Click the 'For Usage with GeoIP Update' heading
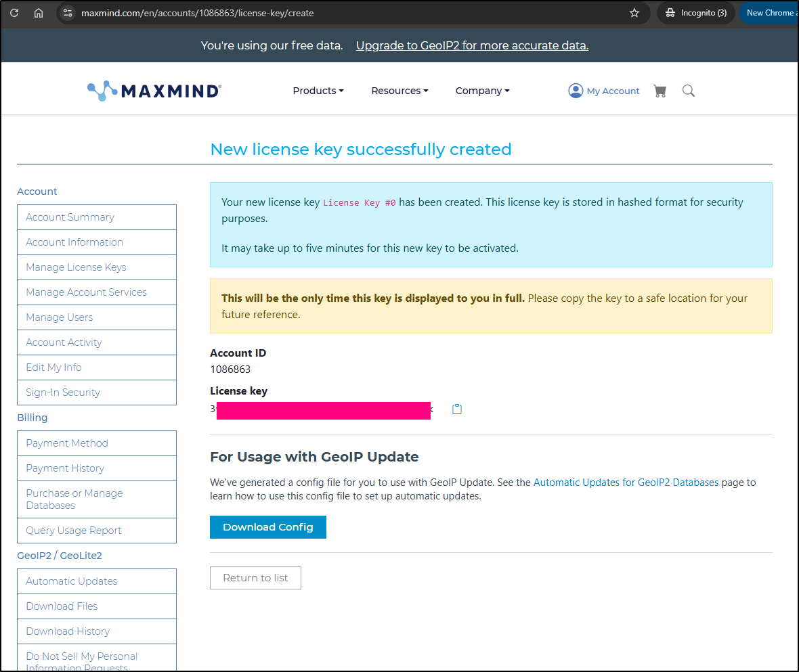This screenshot has width=799, height=672. point(314,457)
